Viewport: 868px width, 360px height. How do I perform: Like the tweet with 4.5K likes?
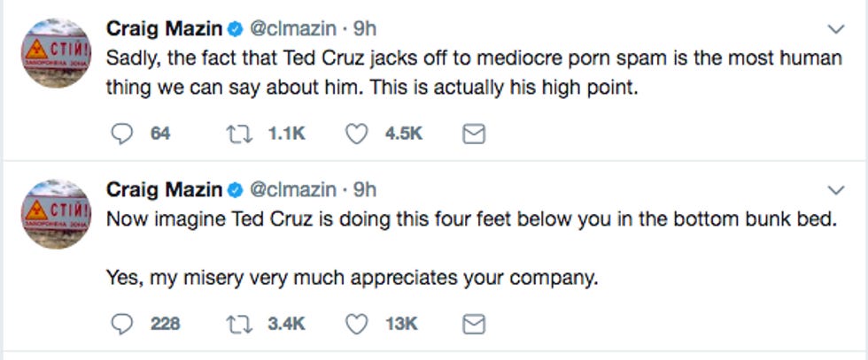tap(356, 134)
